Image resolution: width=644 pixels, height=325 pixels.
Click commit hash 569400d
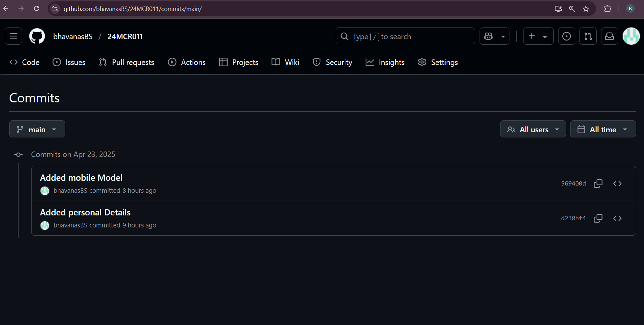pos(573,183)
